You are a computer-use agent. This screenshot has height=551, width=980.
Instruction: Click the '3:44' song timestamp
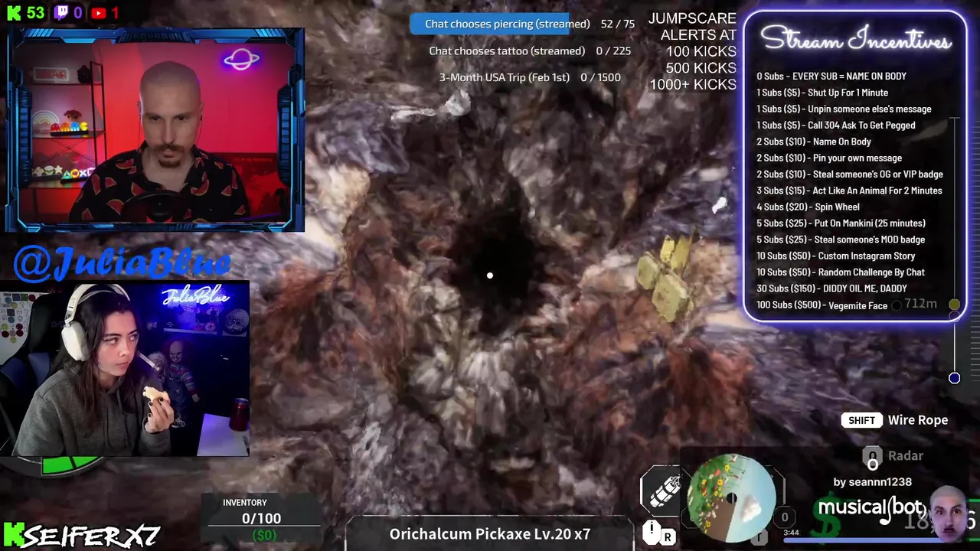pyautogui.click(x=792, y=533)
